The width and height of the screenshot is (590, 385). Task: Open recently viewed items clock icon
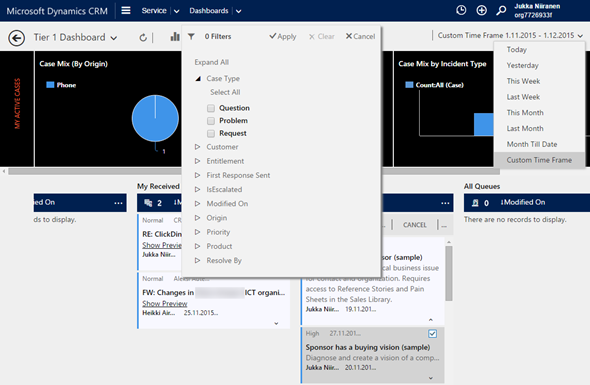click(461, 10)
